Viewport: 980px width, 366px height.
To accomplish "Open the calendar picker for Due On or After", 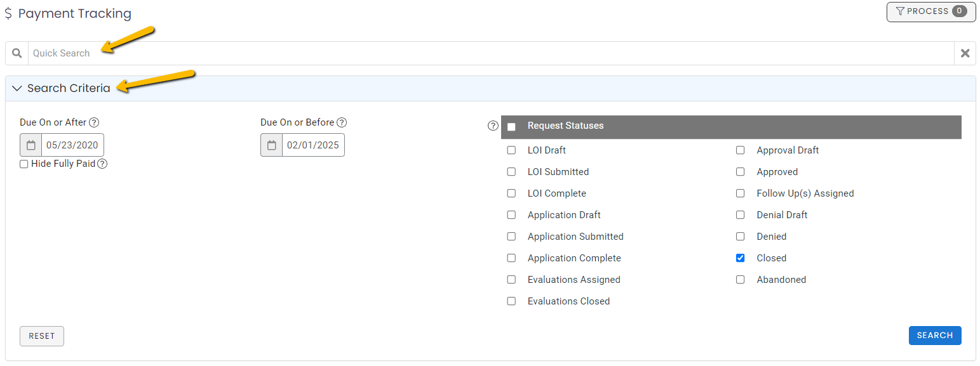I will pyautogui.click(x=30, y=145).
